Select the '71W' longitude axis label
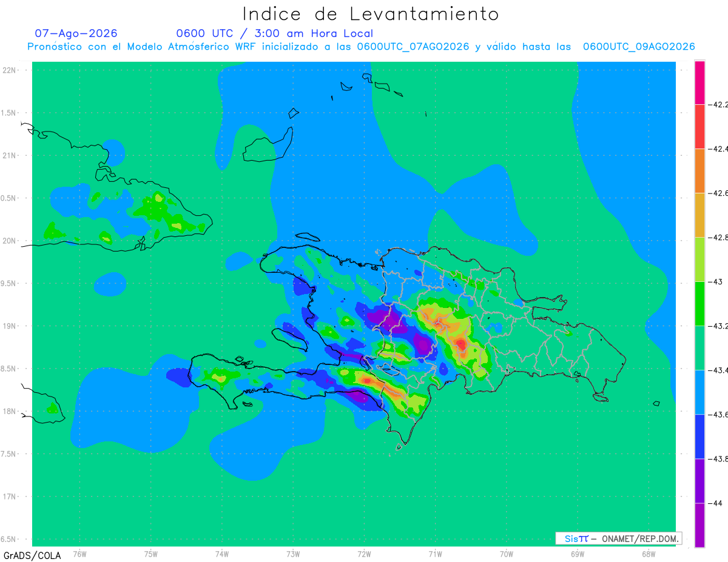728x562 pixels. tap(435, 553)
